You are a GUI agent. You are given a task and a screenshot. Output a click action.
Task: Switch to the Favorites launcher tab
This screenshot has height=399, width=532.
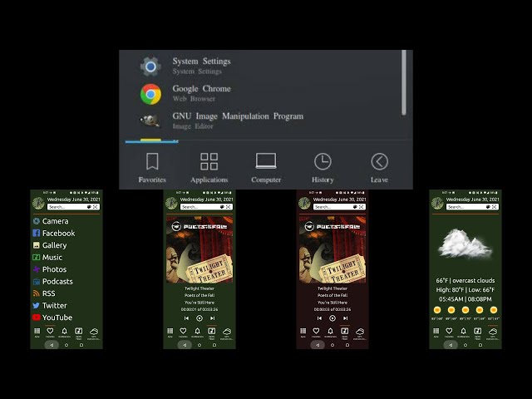[152, 168]
